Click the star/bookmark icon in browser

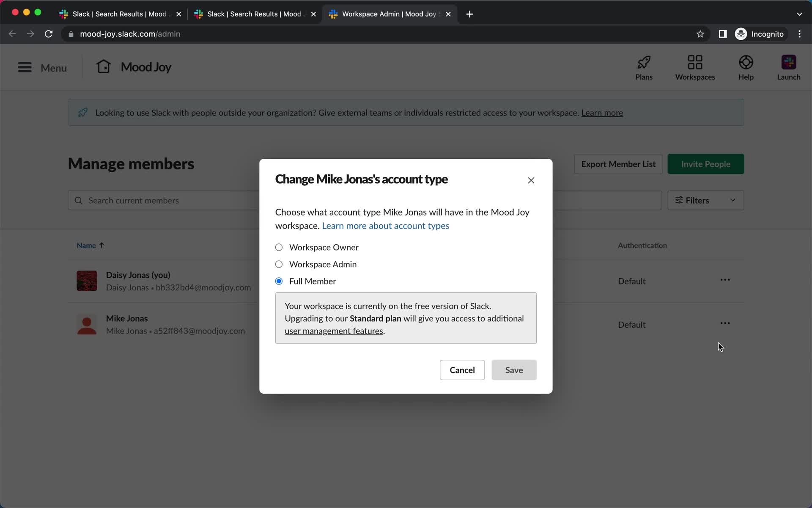[700, 33]
